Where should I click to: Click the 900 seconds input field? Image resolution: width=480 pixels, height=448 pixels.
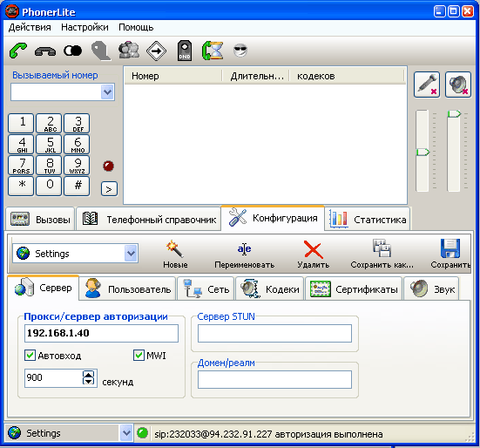coord(53,378)
